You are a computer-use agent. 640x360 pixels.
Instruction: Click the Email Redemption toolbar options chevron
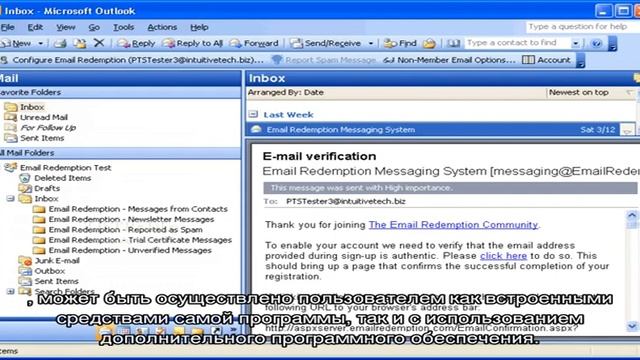tap(580, 61)
